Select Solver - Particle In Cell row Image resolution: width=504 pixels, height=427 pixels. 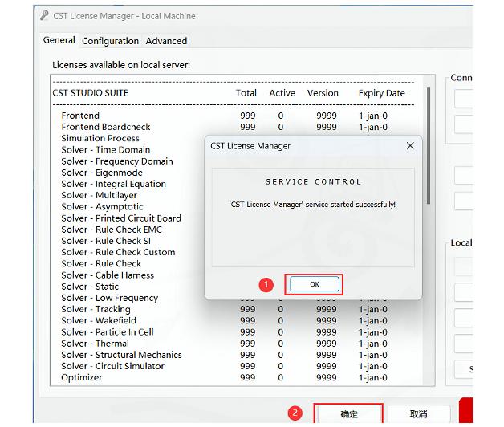click(x=225, y=332)
